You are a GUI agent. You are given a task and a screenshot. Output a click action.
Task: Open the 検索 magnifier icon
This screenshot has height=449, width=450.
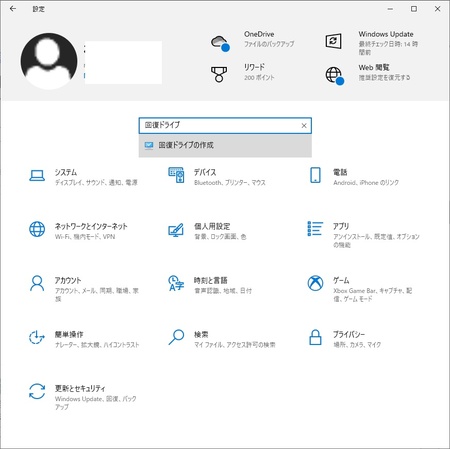click(176, 337)
